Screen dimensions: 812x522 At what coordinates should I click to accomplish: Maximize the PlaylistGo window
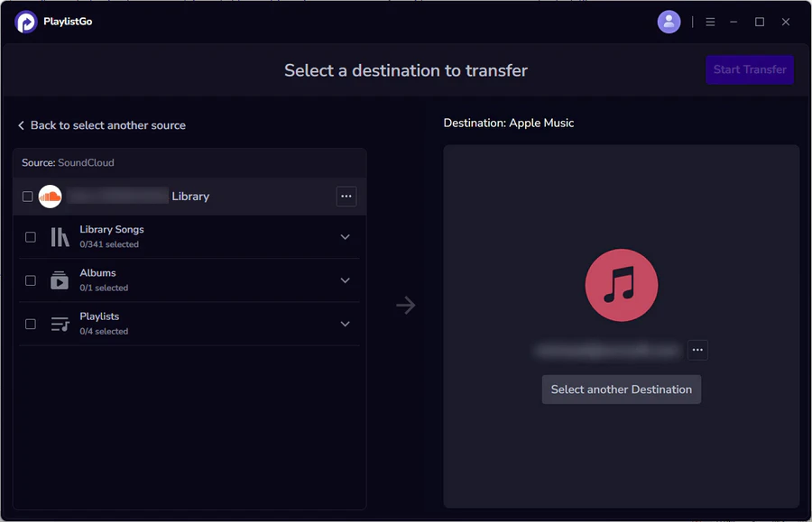click(x=759, y=22)
